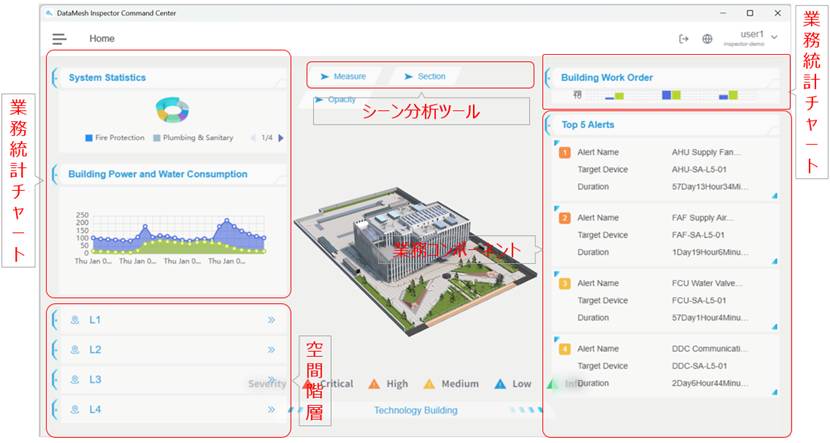Expand the L1 floor chevron
Screen dimensions: 830x443
coord(271,320)
